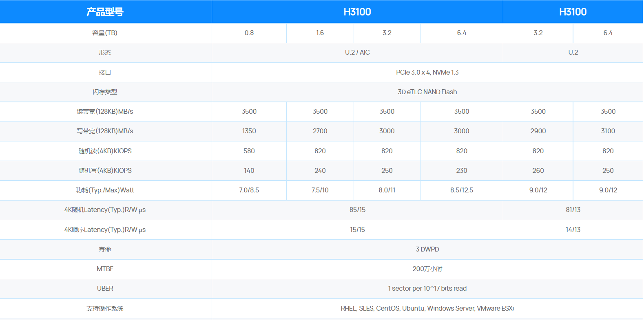Image resolution: width=644 pixels, height=320 pixels.
Task: Select the 140 random write cell
Action: [249, 170]
